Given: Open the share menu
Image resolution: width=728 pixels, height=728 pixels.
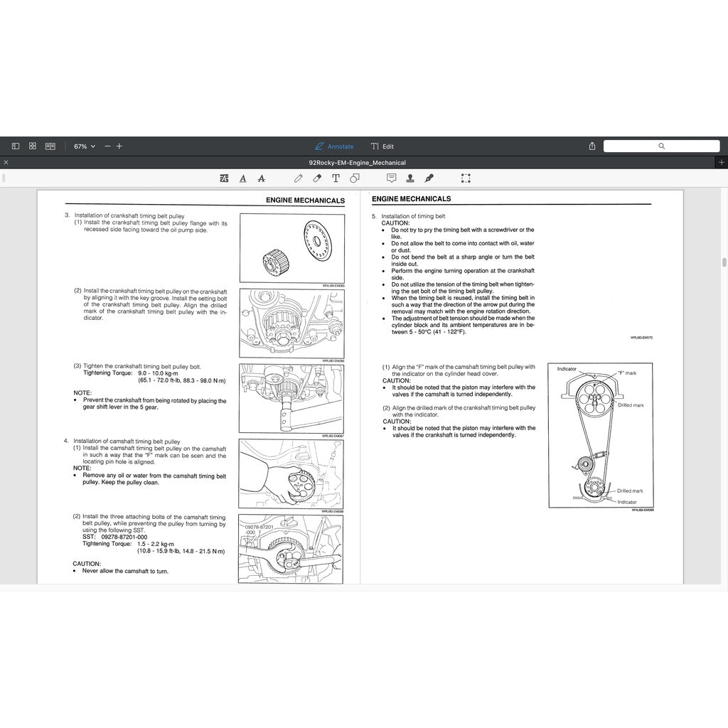Looking at the screenshot, I should [592, 146].
